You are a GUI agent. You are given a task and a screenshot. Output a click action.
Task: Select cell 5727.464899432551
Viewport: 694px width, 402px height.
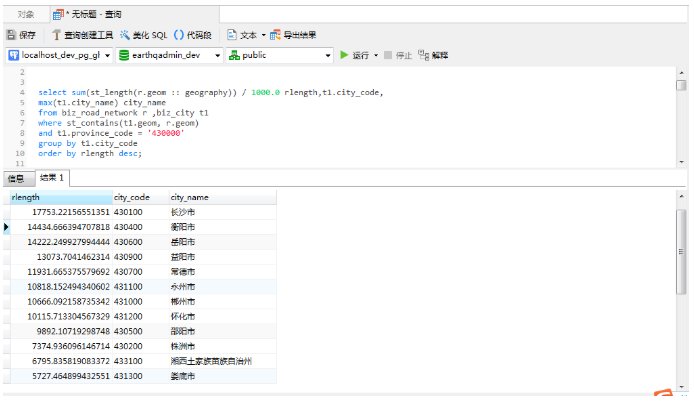tap(61, 376)
